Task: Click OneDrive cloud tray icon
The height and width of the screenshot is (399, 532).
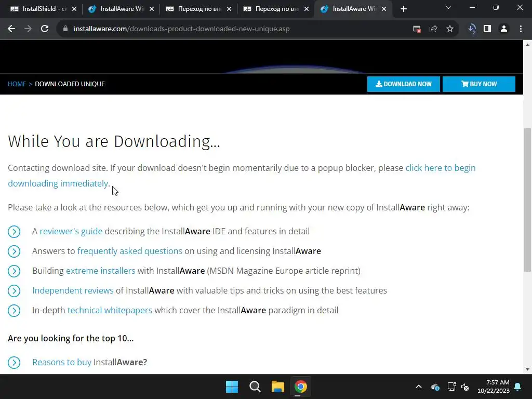Action: coord(435,387)
